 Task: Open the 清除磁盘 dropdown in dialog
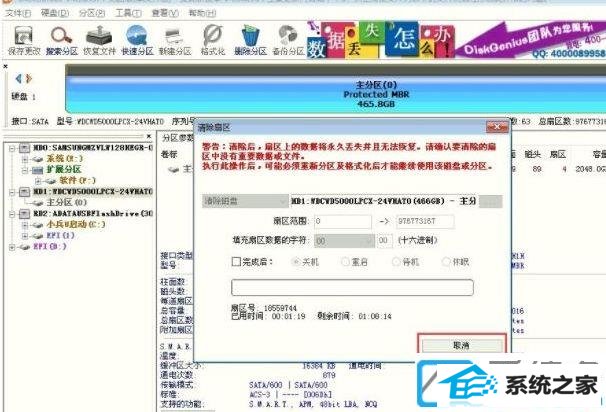(x=245, y=201)
